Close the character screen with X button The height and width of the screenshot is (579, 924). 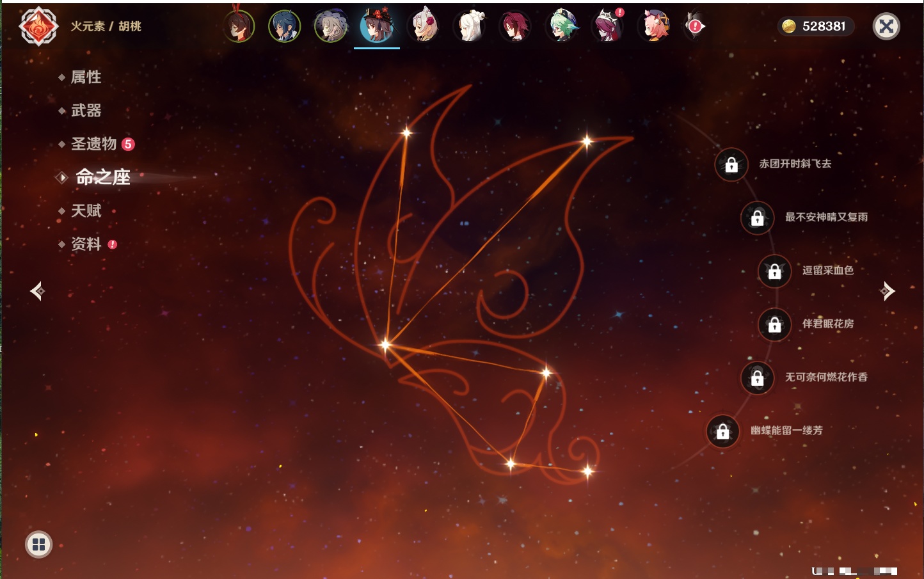point(886,26)
